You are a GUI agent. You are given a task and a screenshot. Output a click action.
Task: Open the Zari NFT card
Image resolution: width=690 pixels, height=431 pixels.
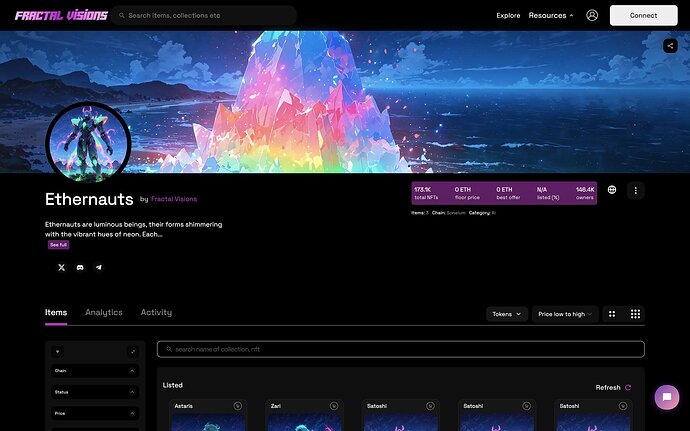304,415
